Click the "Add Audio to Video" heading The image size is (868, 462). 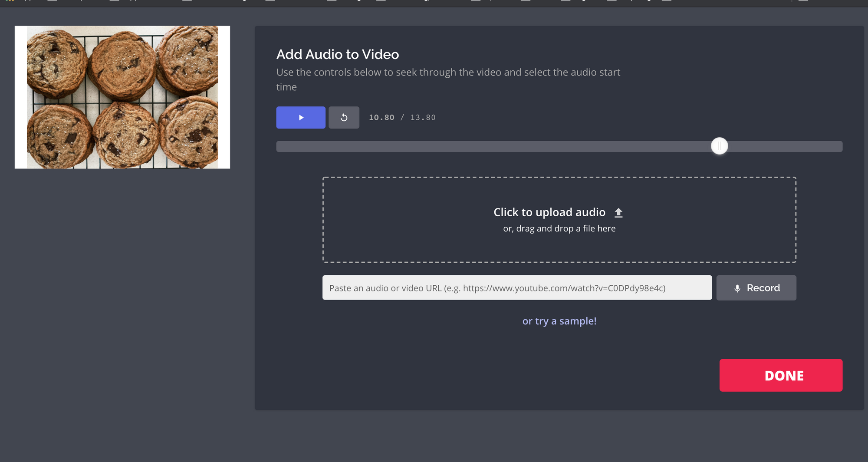tap(337, 55)
